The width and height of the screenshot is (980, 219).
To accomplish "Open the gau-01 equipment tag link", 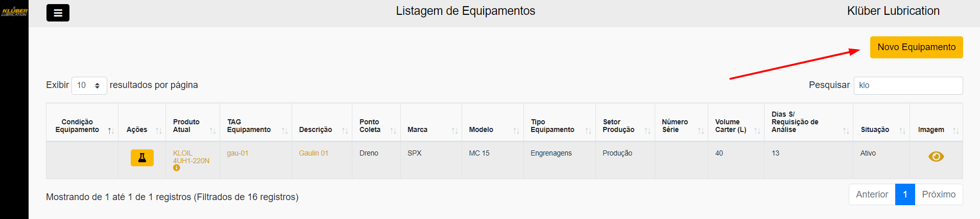I will (237, 153).
